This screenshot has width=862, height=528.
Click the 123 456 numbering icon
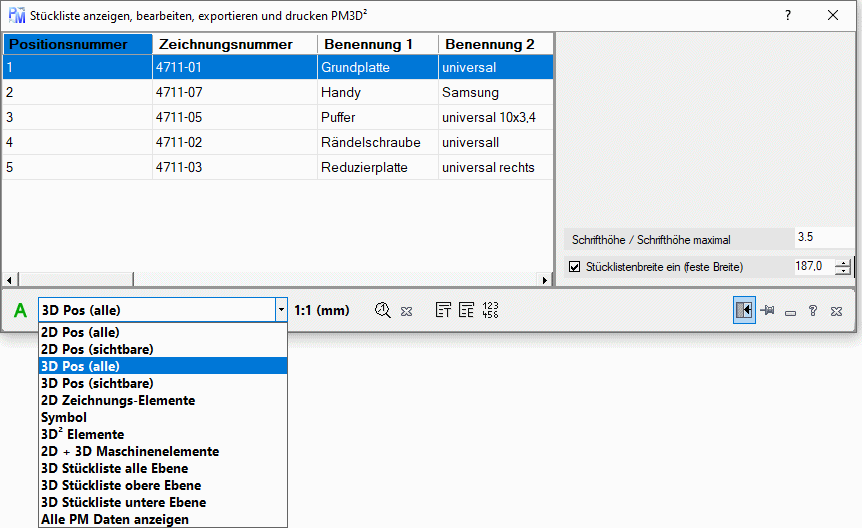tap(490, 311)
